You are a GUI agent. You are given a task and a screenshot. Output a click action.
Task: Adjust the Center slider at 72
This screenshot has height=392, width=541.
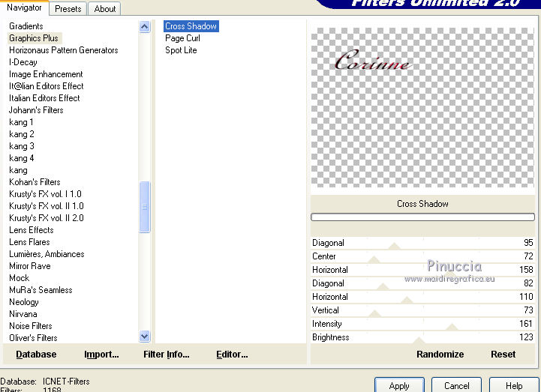[422, 256]
